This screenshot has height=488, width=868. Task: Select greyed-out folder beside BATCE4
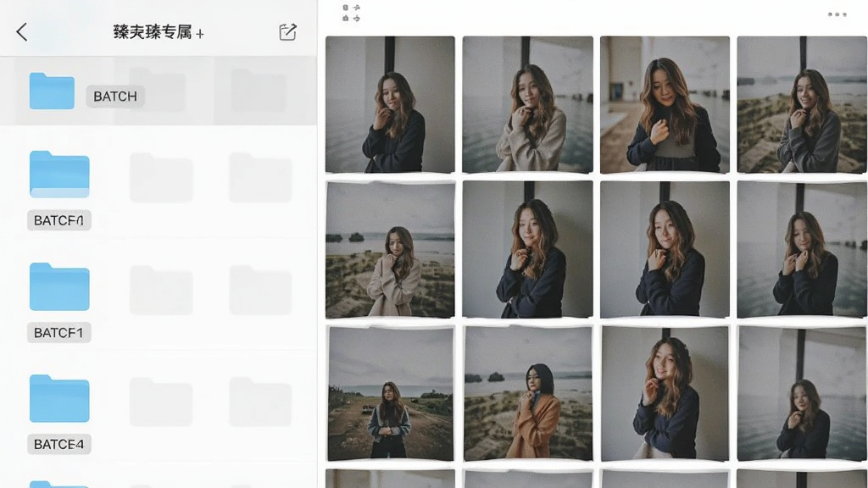pos(161,402)
